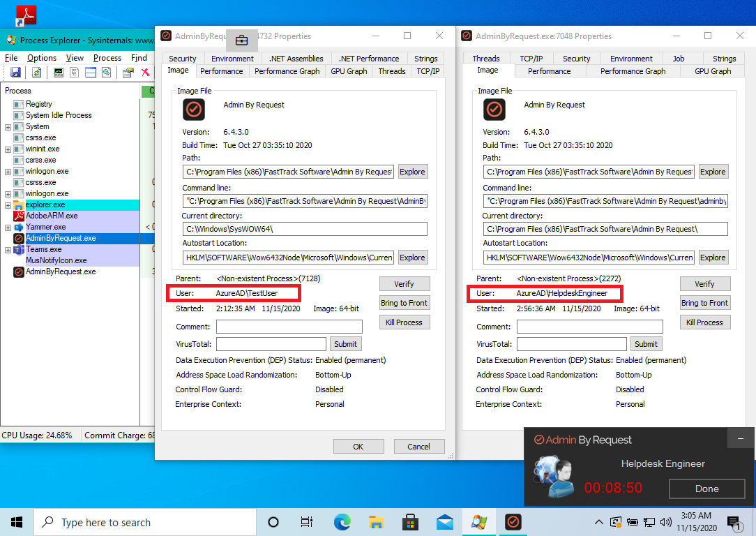Image resolution: width=756 pixels, height=536 pixels.
Task: Click the Properties toolbar icon in Process Explorer
Action: click(x=128, y=73)
